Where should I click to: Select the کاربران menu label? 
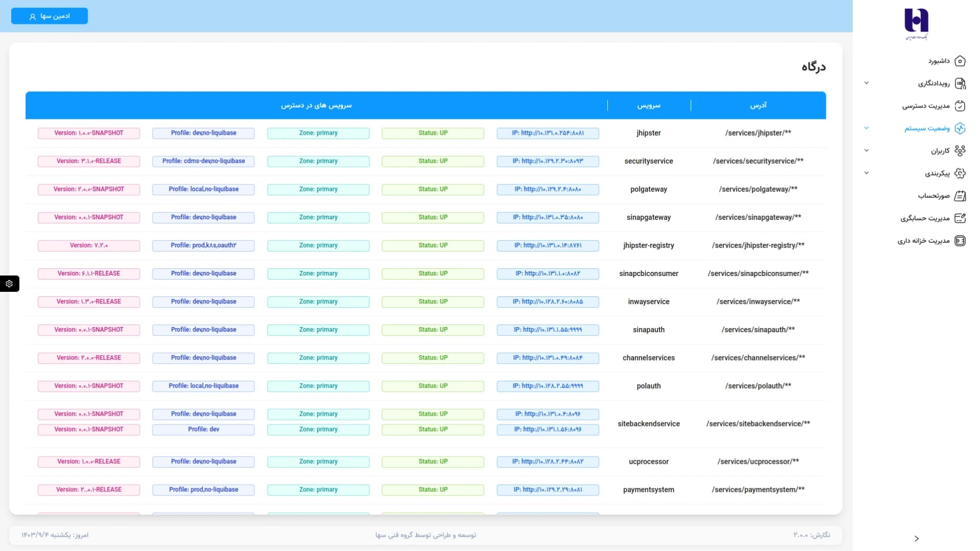pyautogui.click(x=940, y=151)
